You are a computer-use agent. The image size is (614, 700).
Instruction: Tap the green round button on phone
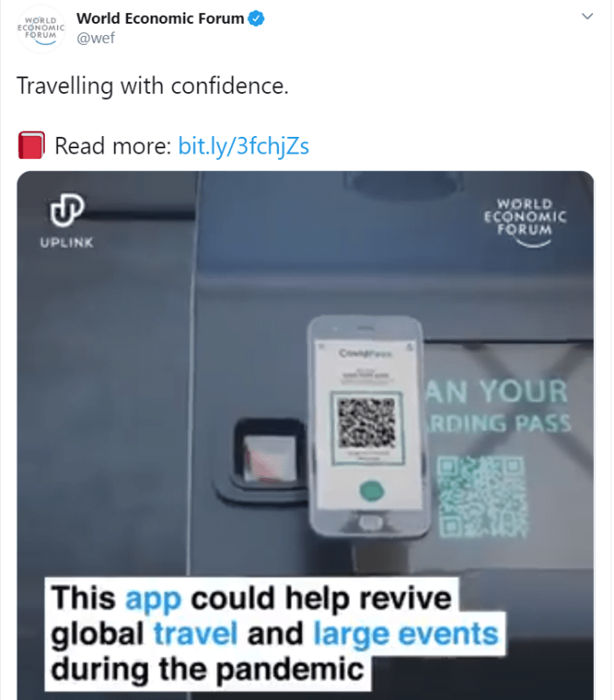tap(372, 490)
